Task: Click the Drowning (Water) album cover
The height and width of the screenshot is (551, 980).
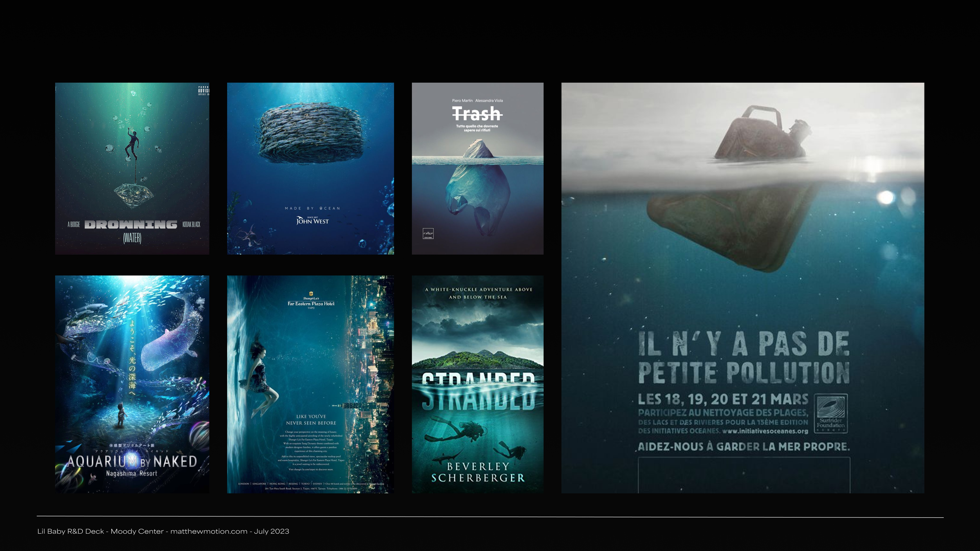Action: tap(132, 168)
